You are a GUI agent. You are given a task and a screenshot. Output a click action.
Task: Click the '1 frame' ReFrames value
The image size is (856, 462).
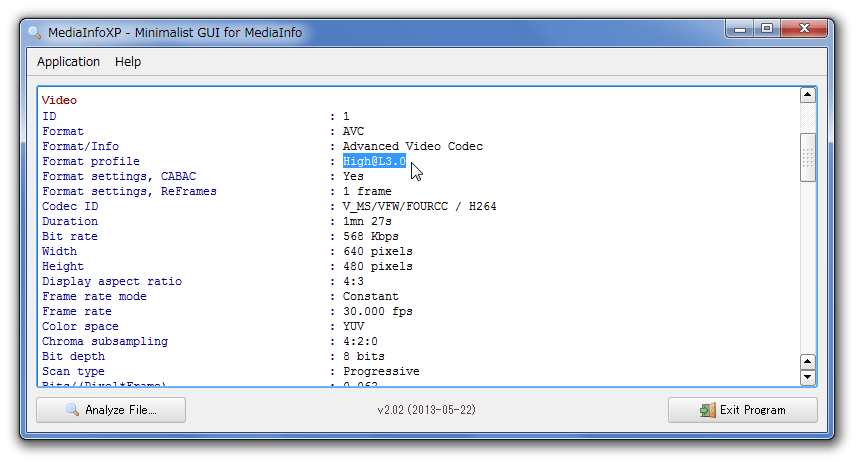pyautogui.click(x=367, y=191)
